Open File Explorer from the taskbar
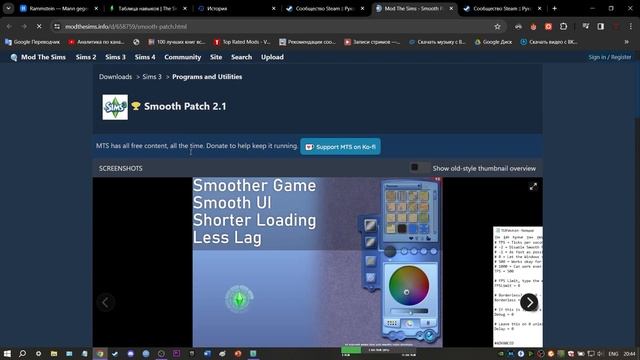The height and width of the screenshot is (360, 640). pyautogui.click(x=53, y=353)
